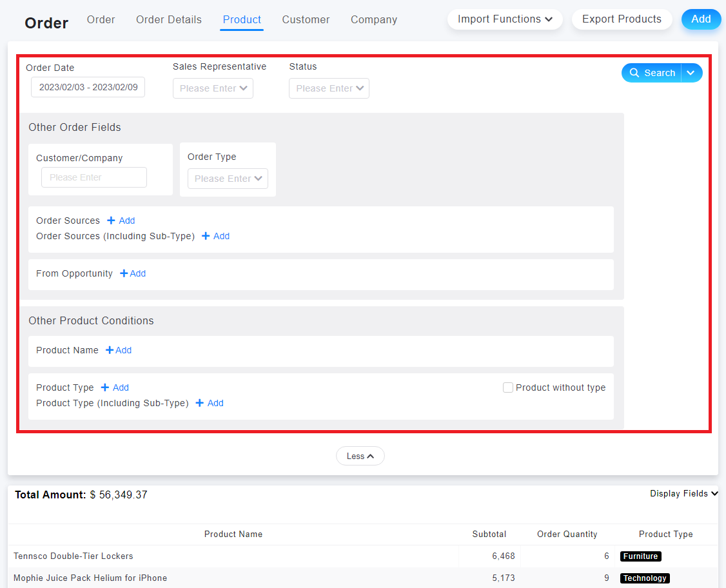This screenshot has width=726, height=588.
Task: Add a Product Name condition
Action: (x=119, y=350)
